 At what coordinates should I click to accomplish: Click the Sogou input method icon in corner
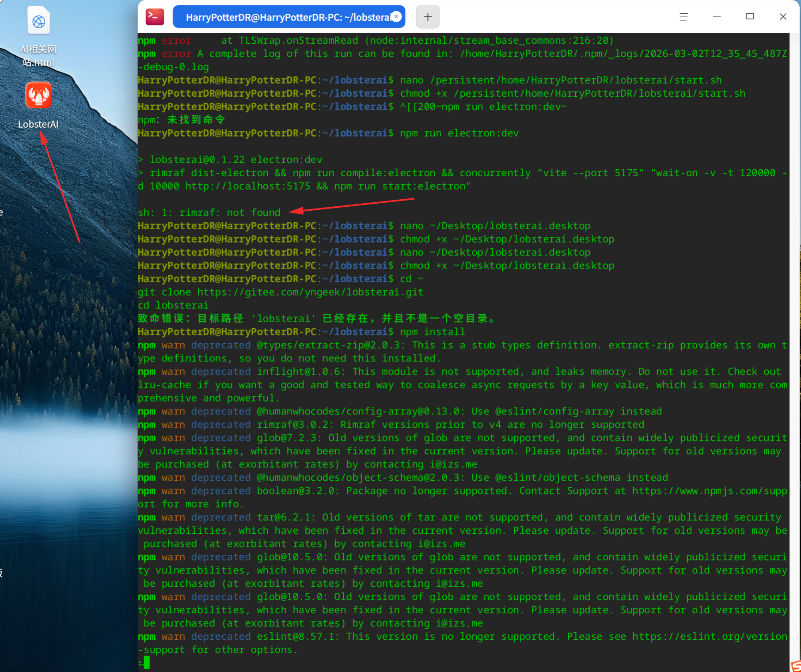[796, 666]
